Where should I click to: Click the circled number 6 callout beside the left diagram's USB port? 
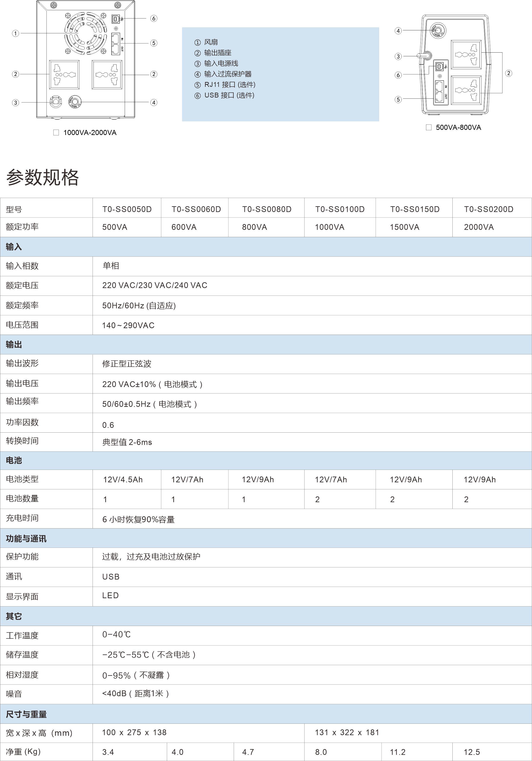154,19
